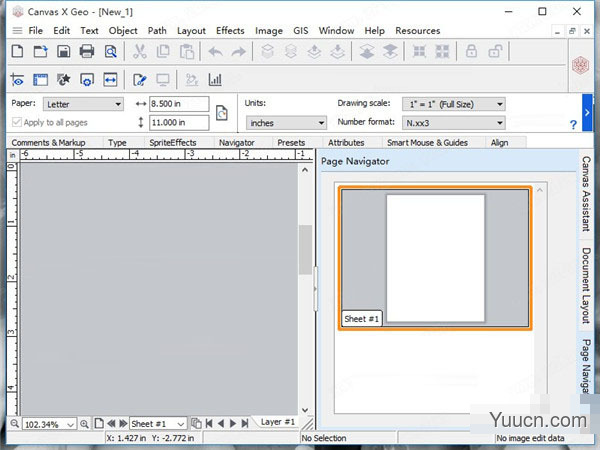Open the GIS menu
The image size is (600, 450).
coord(300,31)
